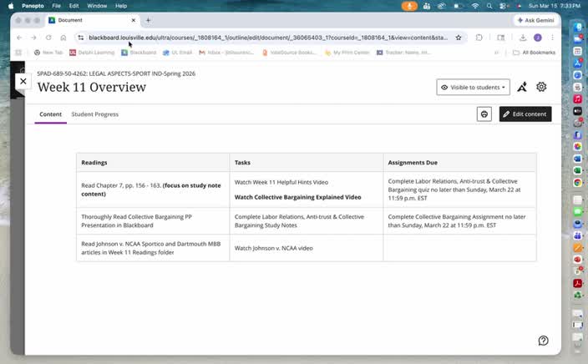Click the Ask Gemini button
Image resolution: width=588 pixels, height=364 pixels.
tap(535, 20)
